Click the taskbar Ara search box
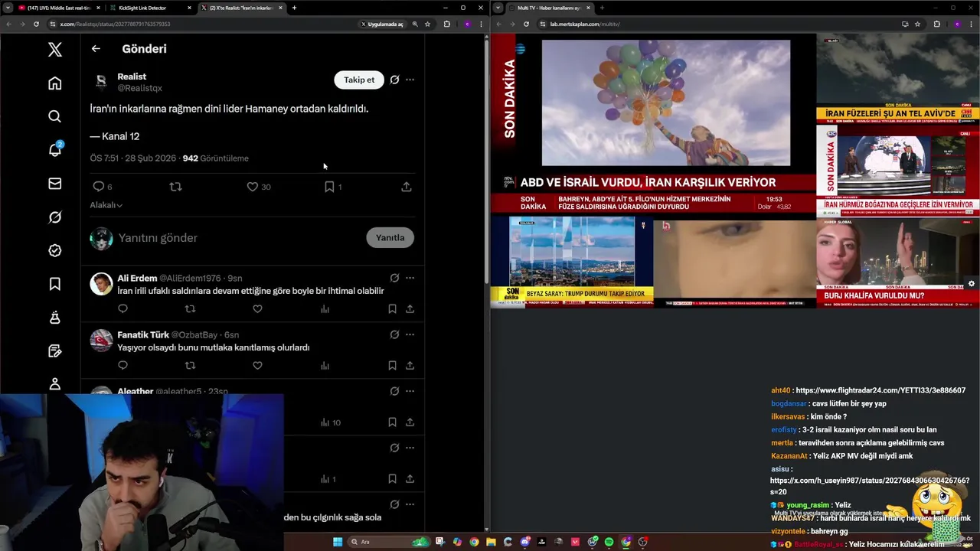 pos(389,542)
